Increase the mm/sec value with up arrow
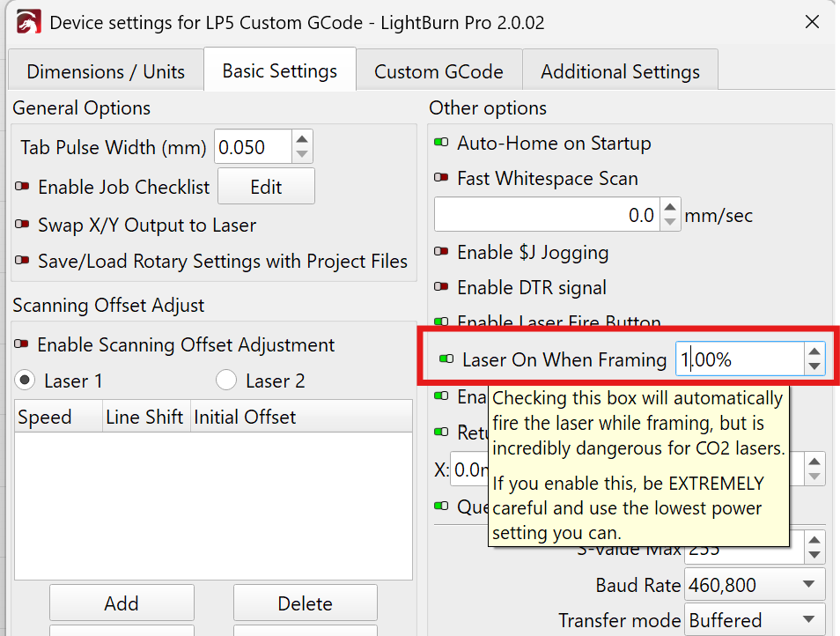Viewport: 840px width, 636px height. coord(670,207)
